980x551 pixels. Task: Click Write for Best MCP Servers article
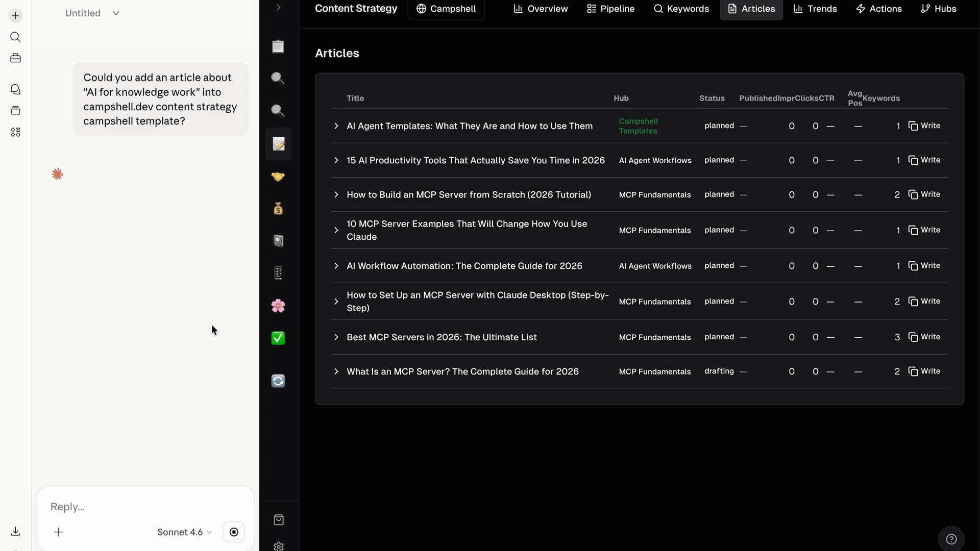coord(924,337)
